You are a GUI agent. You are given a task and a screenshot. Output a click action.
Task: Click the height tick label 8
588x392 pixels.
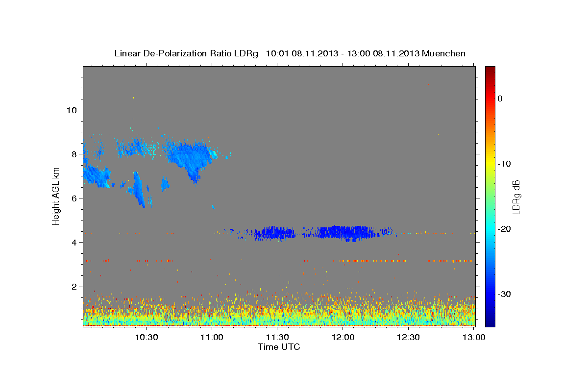pyautogui.click(x=74, y=154)
